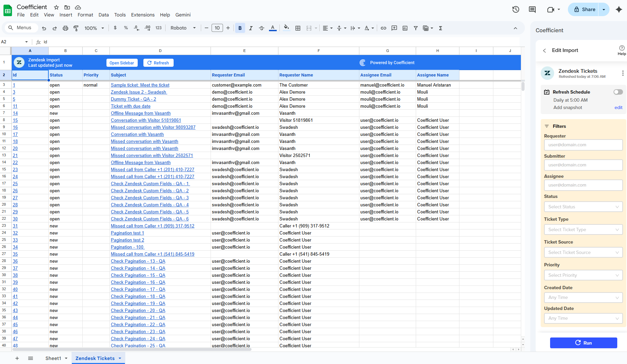Open the functions sigma icon
This screenshot has width=627, height=364.
(441, 28)
